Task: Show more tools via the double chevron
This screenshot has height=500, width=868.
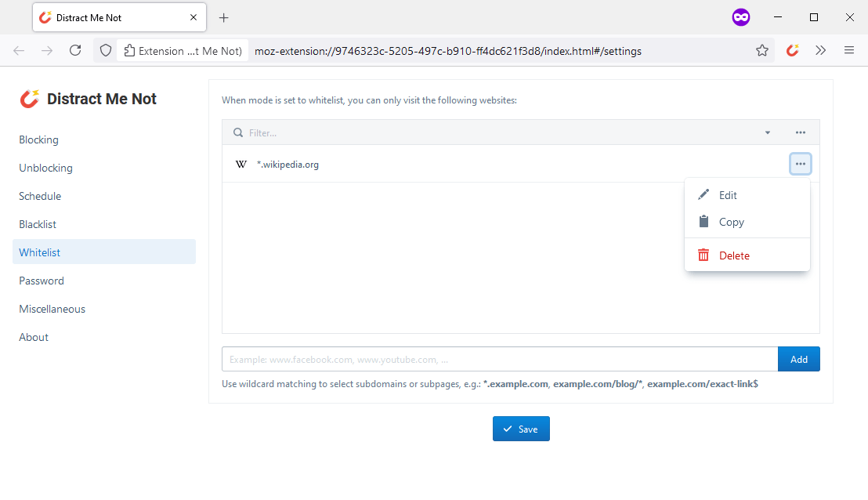Action: click(x=820, y=50)
